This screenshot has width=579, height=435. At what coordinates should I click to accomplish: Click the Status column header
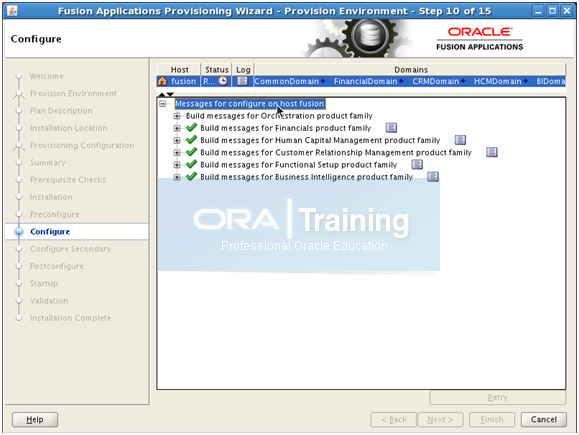click(x=216, y=69)
